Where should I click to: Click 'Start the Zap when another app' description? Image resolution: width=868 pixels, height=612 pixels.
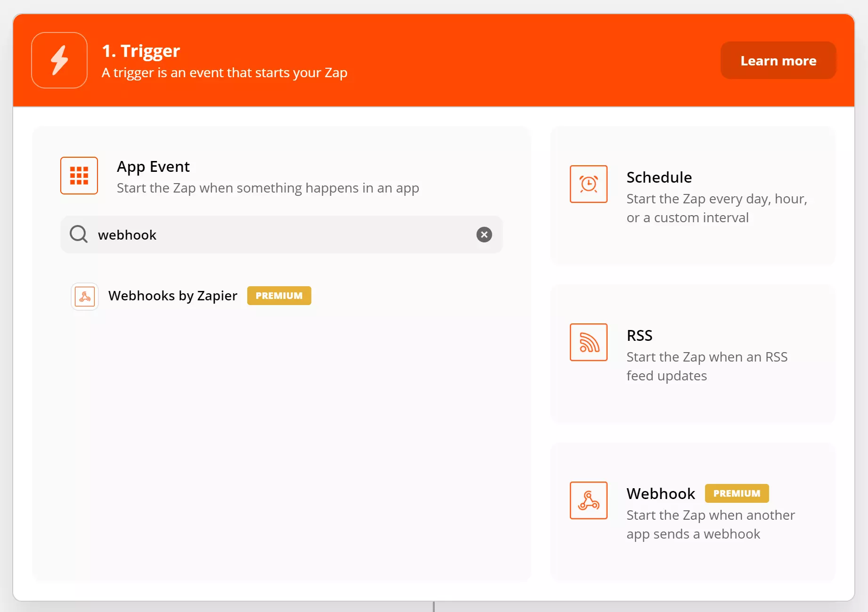(711, 524)
